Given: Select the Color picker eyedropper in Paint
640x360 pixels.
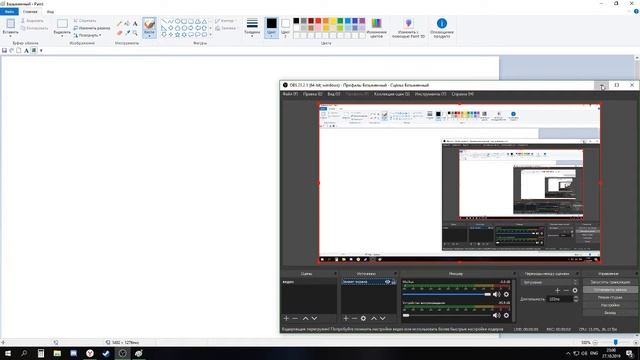Looking at the screenshot, I should tap(127, 33).
